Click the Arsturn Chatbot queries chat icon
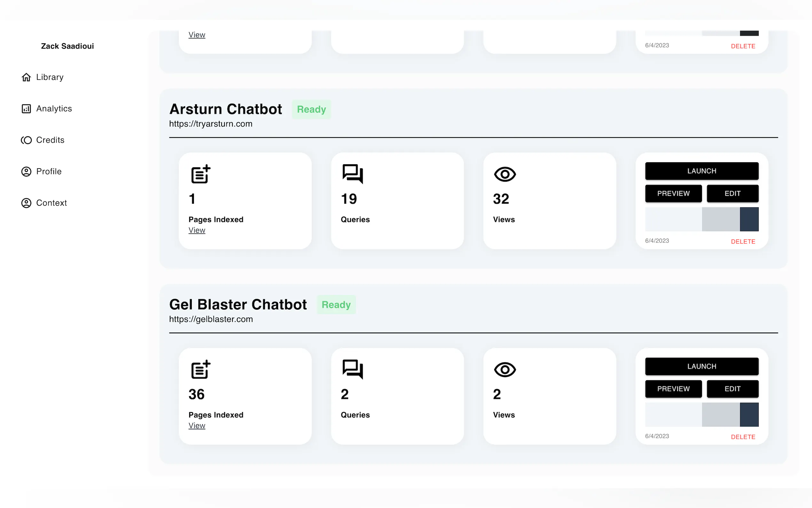 click(x=353, y=174)
